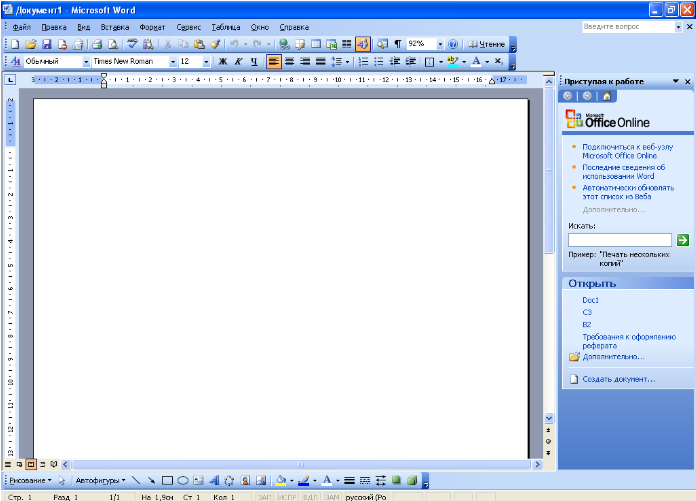This screenshot has width=696, height=501.
Task: Click drawing toolbar font color A swatch
Action: [327, 480]
